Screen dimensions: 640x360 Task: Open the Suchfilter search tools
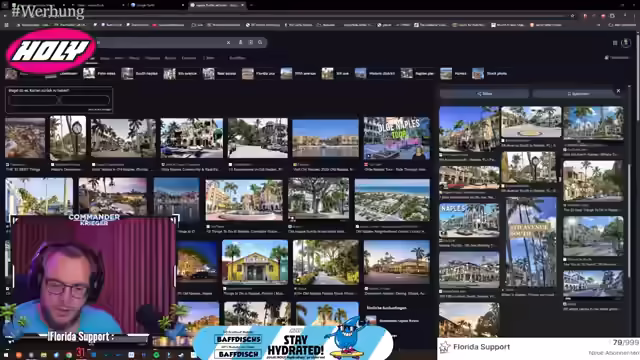(237, 58)
